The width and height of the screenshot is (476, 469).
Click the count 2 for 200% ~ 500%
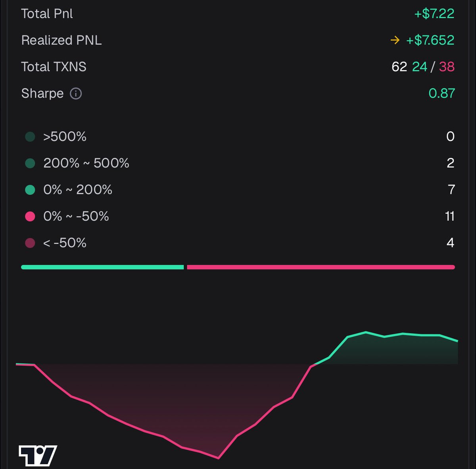(x=450, y=163)
